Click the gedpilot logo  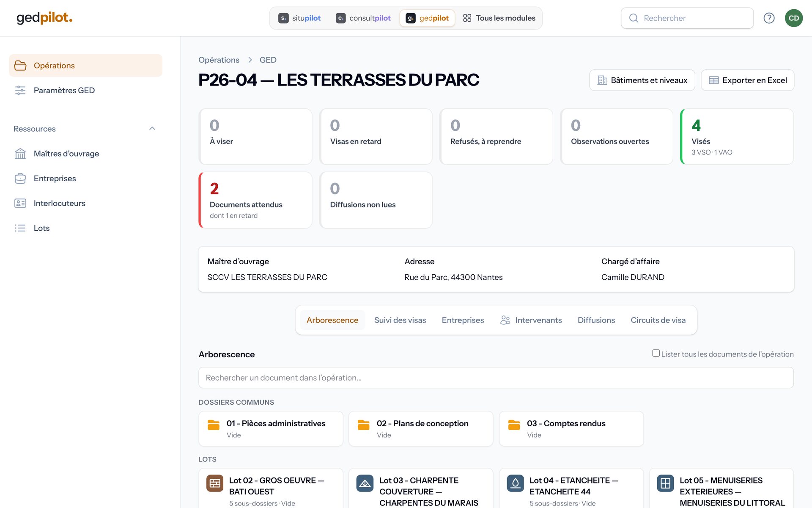click(44, 18)
